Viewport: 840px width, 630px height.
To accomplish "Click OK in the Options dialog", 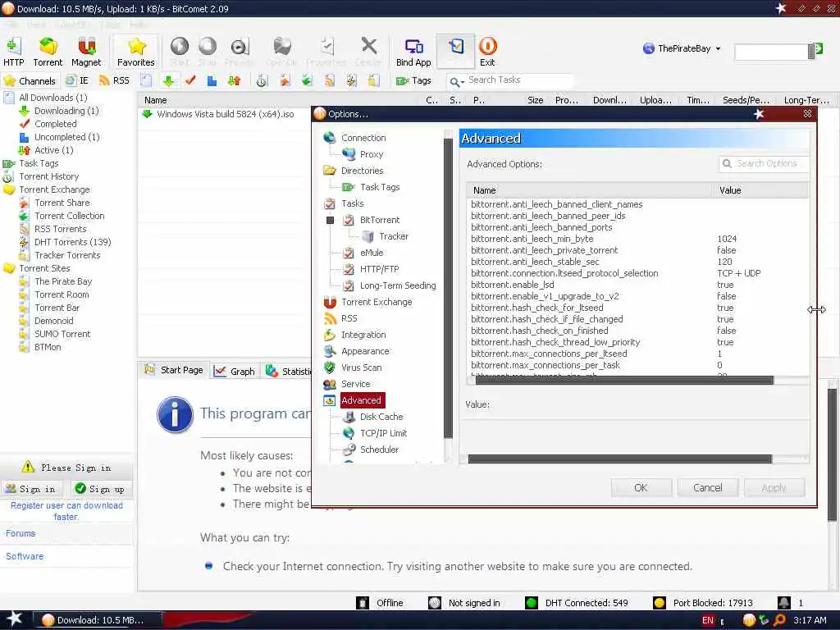I will (641, 487).
